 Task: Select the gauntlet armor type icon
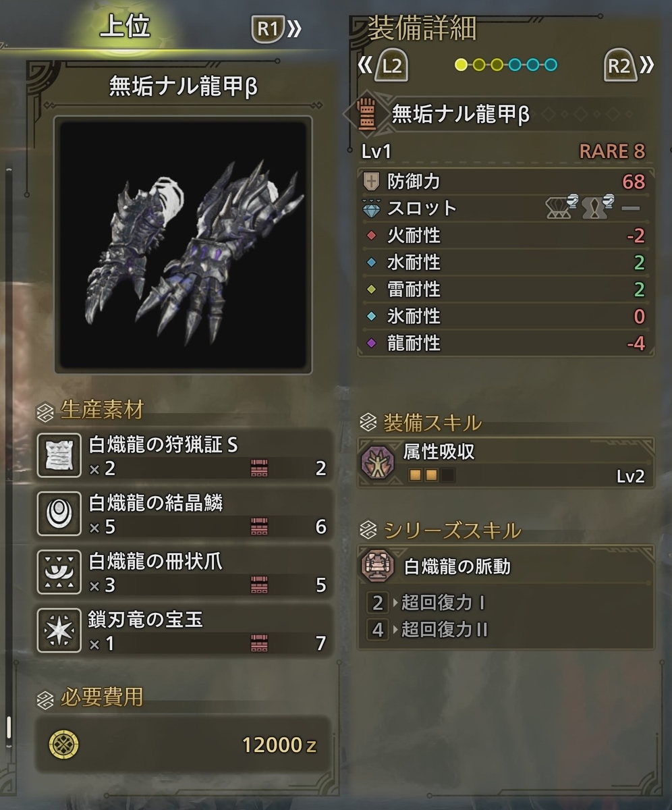366,115
